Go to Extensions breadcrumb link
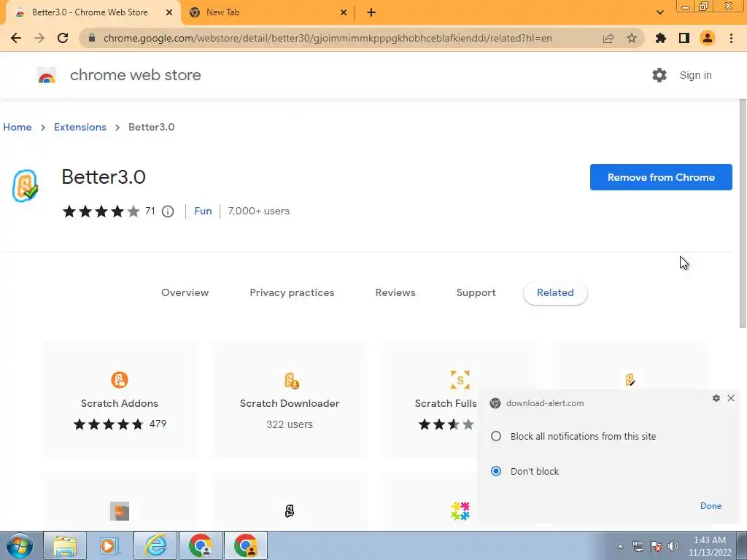Viewport: 747px width, 560px height. [80, 127]
